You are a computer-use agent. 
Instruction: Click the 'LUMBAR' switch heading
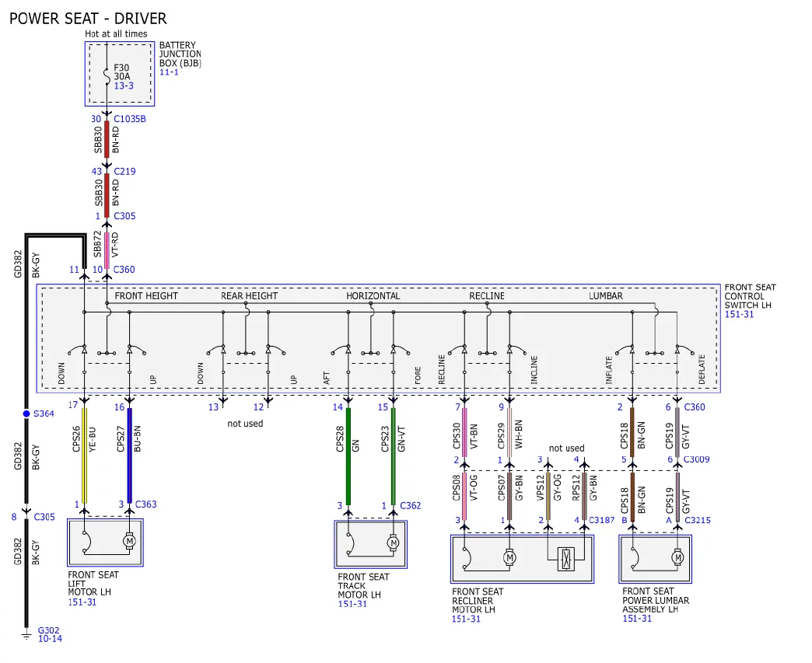click(x=605, y=296)
